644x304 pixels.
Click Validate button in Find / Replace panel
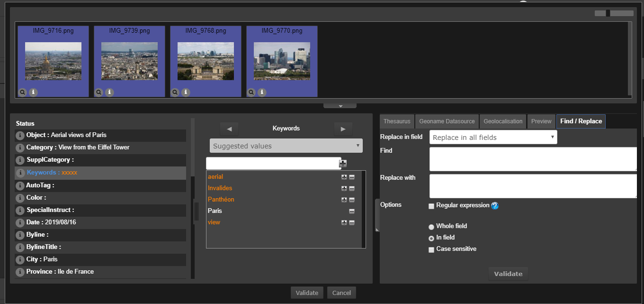point(508,274)
